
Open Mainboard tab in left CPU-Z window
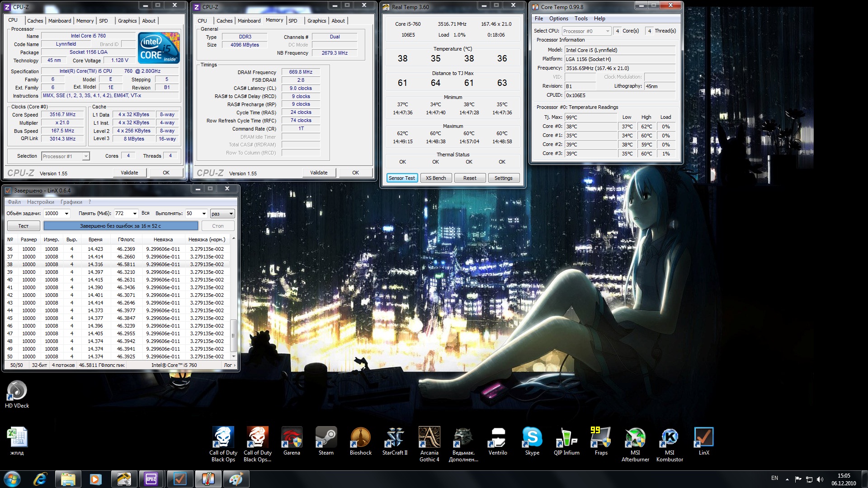click(x=60, y=21)
